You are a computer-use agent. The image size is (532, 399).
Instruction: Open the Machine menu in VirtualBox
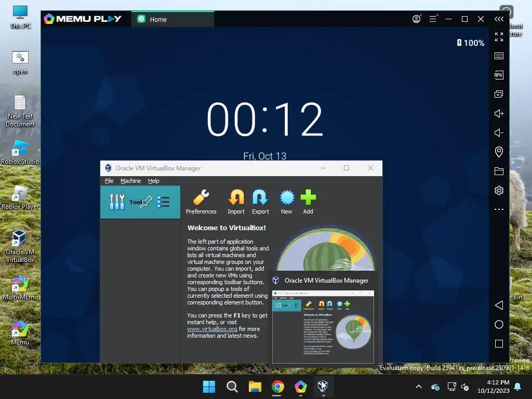coord(130,181)
